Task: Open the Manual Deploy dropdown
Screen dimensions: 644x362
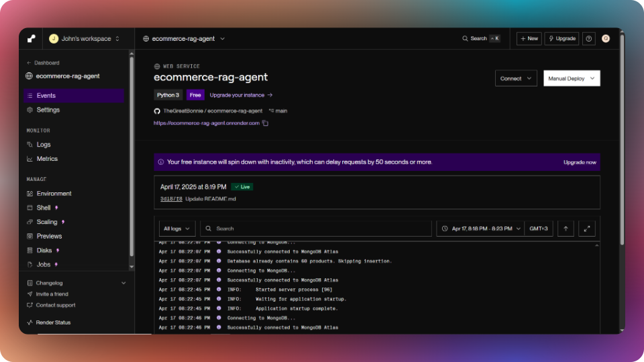Action: 572,78
